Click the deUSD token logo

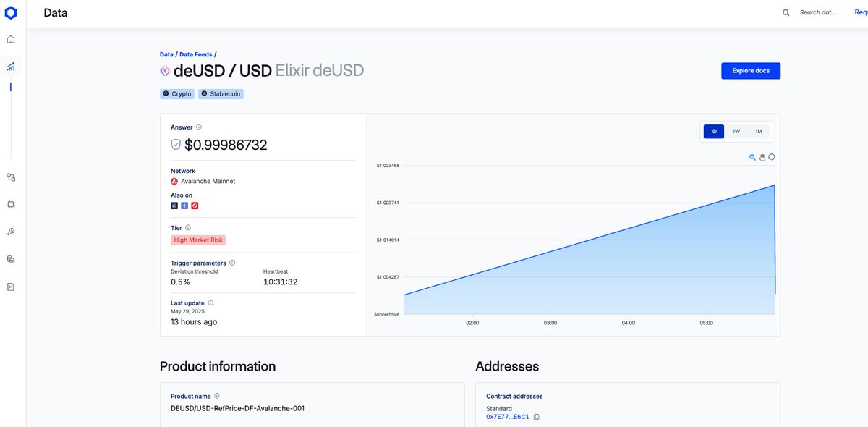coord(165,71)
